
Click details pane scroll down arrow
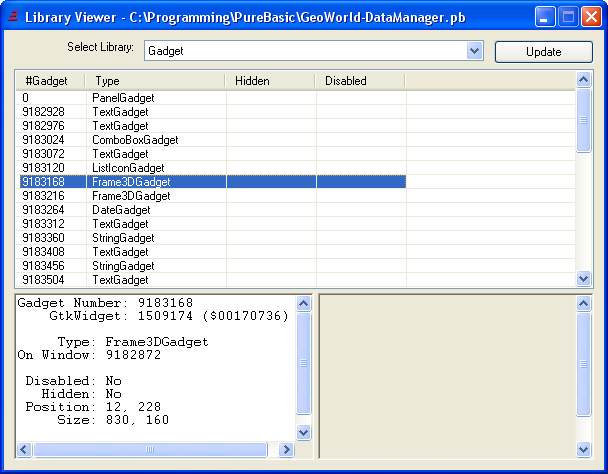(304, 432)
